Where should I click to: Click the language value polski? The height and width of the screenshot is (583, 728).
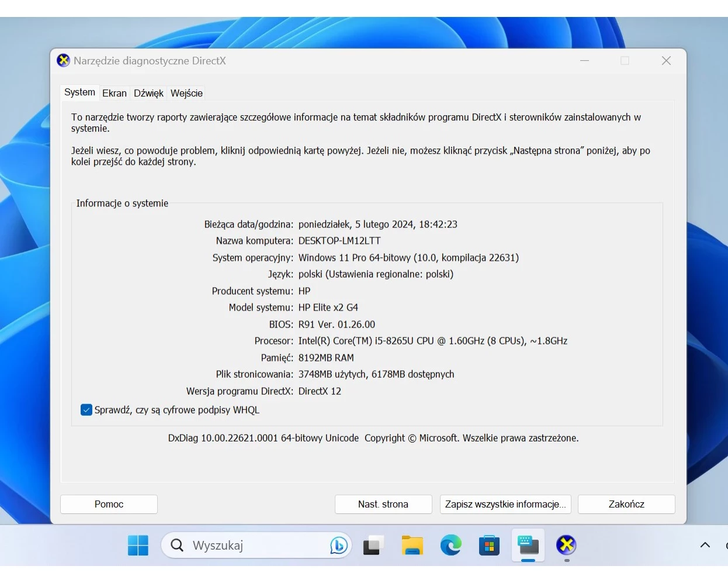[376, 274]
